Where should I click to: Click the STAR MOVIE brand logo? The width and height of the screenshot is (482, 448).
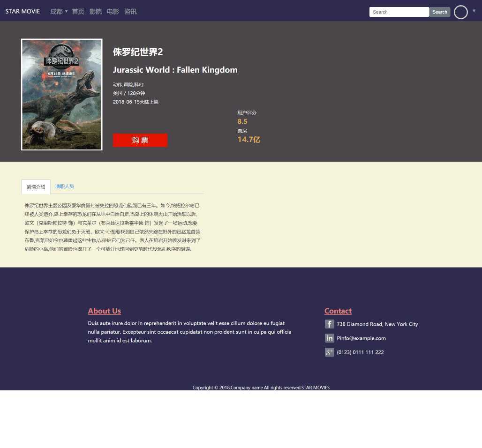pos(23,11)
